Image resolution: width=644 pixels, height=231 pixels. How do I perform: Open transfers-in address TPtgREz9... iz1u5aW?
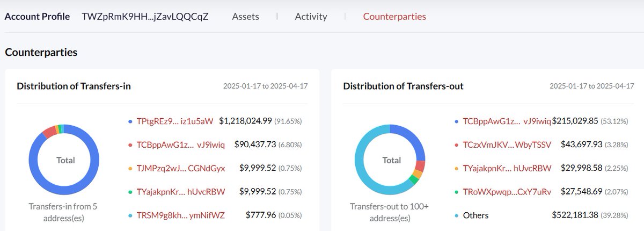175,121
